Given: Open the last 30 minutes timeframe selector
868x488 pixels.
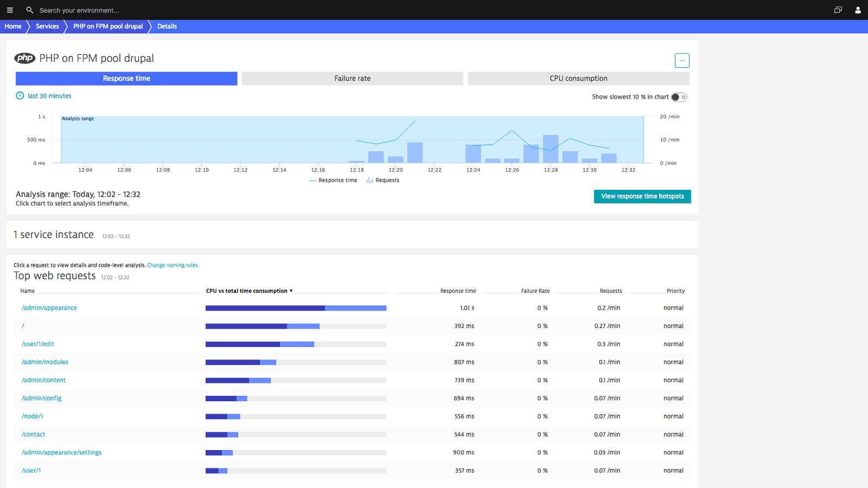Looking at the screenshot, I should [49, 96].
